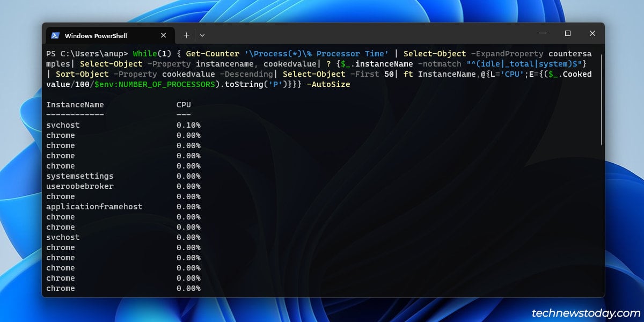Click the terminal vertical scrollbar thumb
The width and height of the screenshot is (644, 322).
click(602, 99)
